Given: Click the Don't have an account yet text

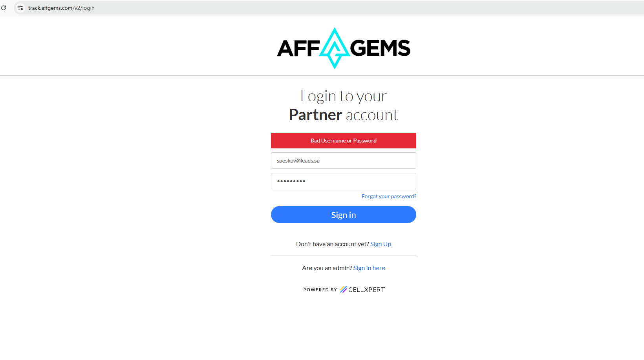Looking at the screenshot, I should point(332,244).
